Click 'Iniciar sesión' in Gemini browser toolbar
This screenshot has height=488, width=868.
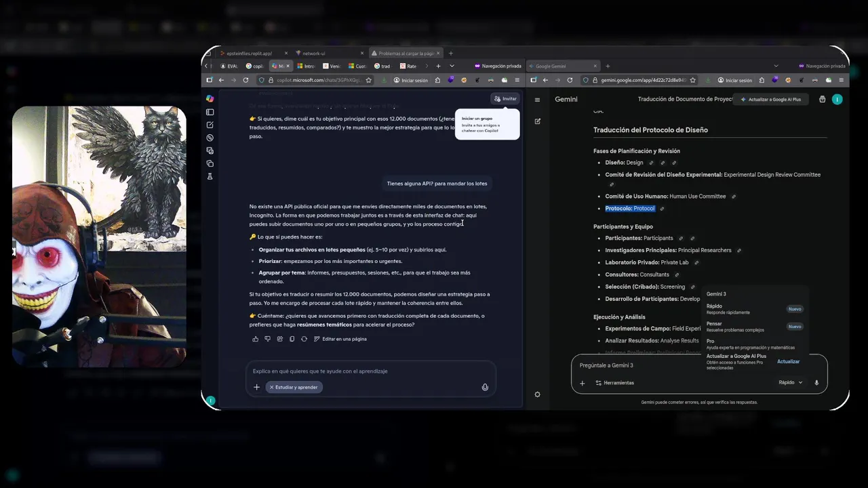coord(734,80)
